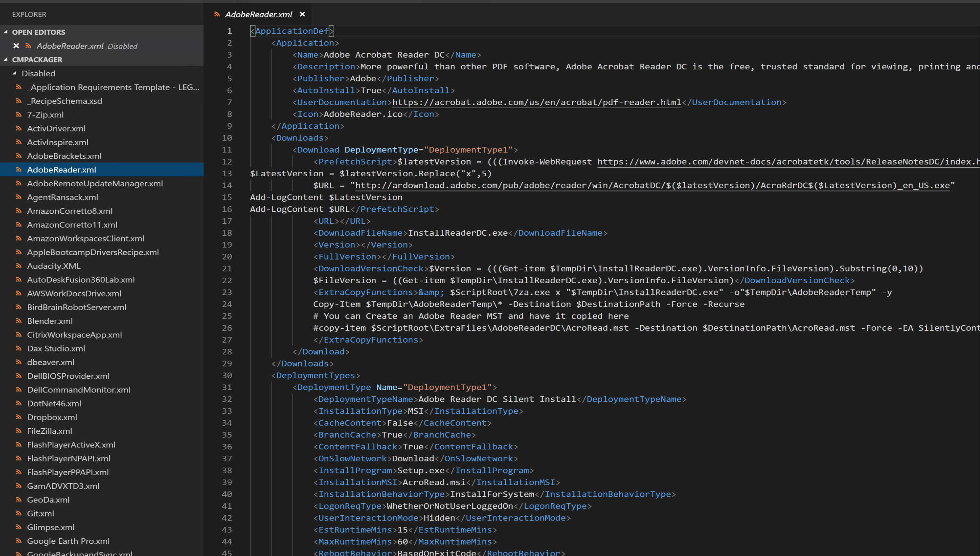
Task: Click the XML icon in the AdobeReader.xml tab
Action: [x=217, y=14]
